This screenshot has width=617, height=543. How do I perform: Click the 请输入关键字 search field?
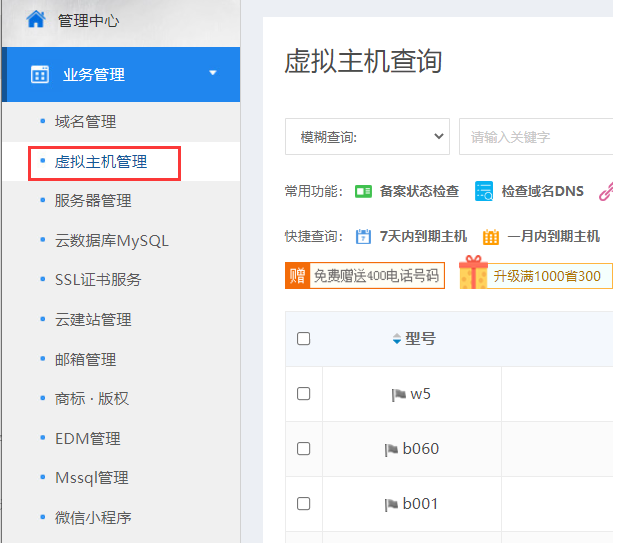click(535, 137)
